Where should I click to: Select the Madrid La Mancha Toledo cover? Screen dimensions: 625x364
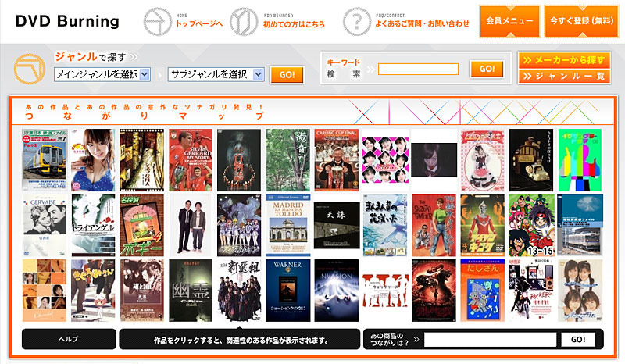(x=287, y=225)
